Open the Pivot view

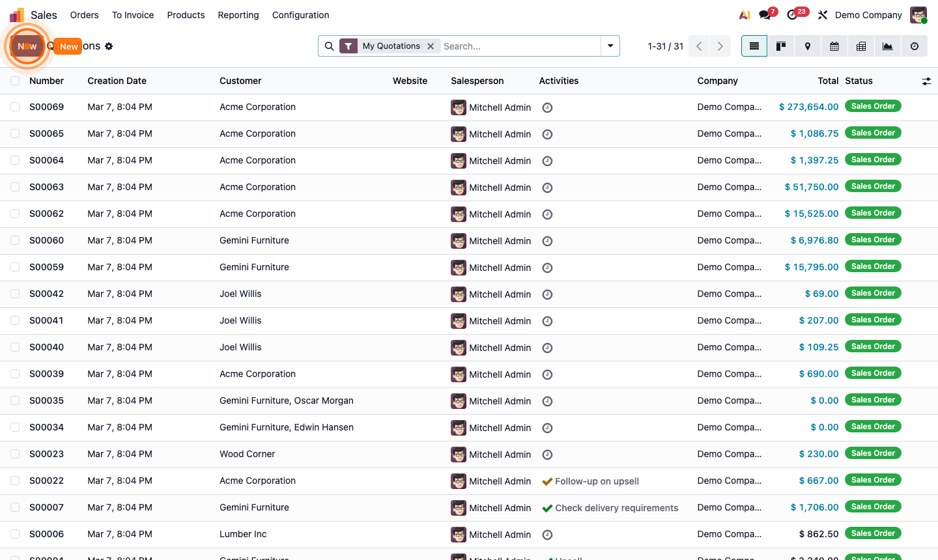[x=860, y=46]
